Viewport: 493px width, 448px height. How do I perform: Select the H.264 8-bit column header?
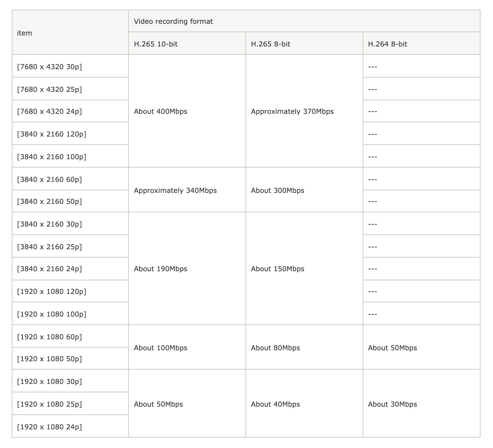pyautogui.click(x=388, y=44)
